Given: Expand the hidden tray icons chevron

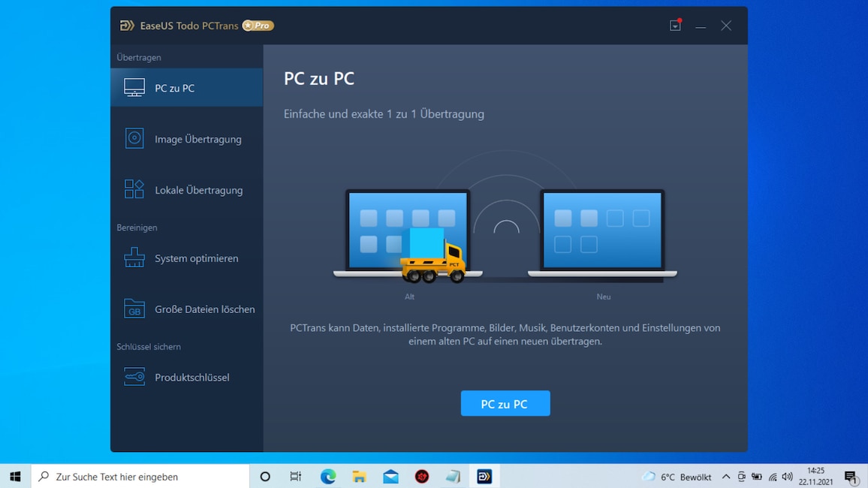Looking at the screenshot, I should [725, 476].
